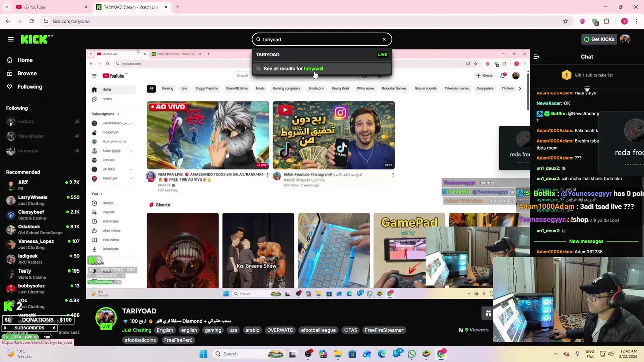Collapse the Chat panel arrow icon
Screen dimensions: 644x362
click(x=536, y=57)
